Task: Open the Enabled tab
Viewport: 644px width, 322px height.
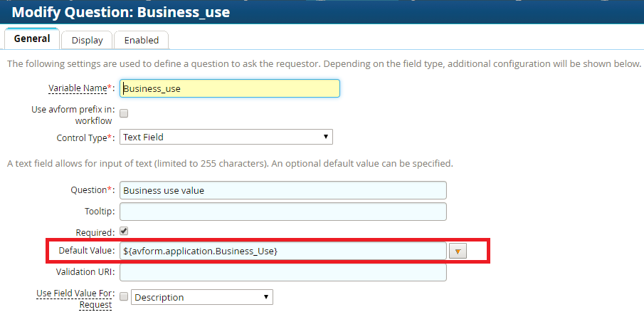Action: point(141,40)
